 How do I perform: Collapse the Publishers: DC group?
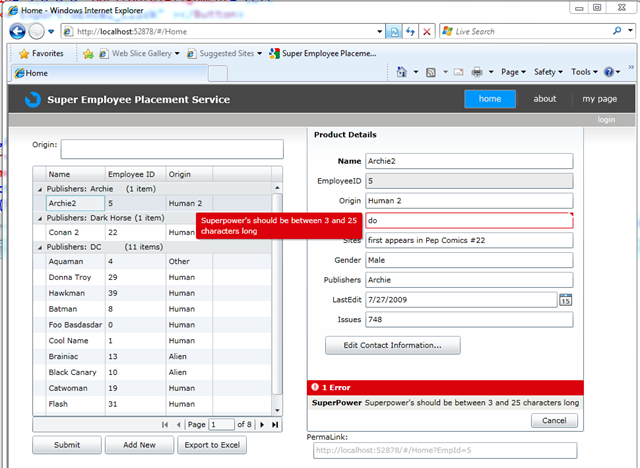point(40,246)
